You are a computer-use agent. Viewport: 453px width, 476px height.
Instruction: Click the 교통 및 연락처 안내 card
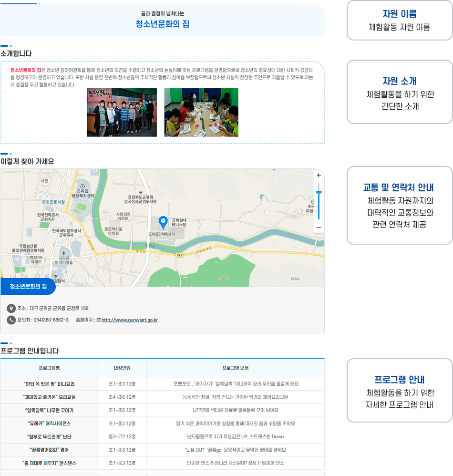click(x=400, y=205)
